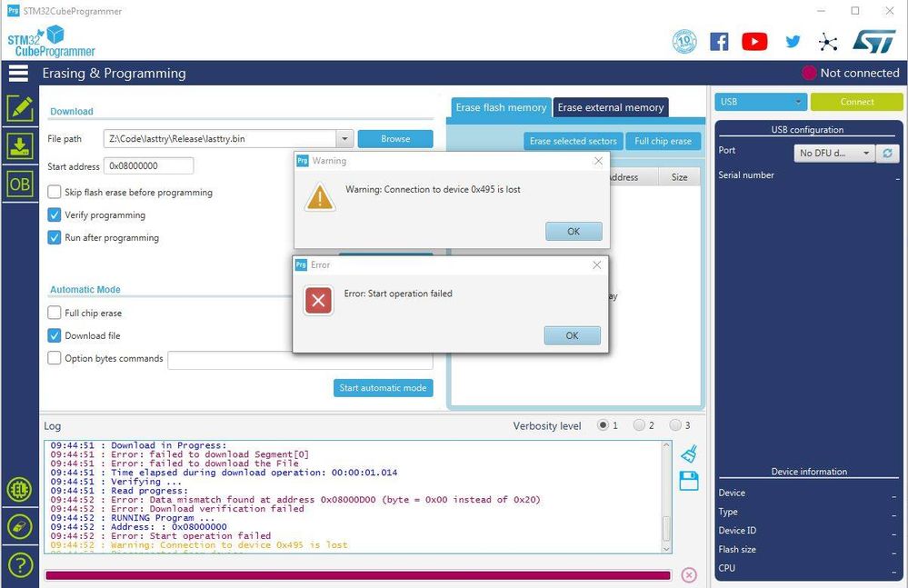Click Erase selected sectors button
The height and width of the screenshot is (588, 908).
pos(574,141)
